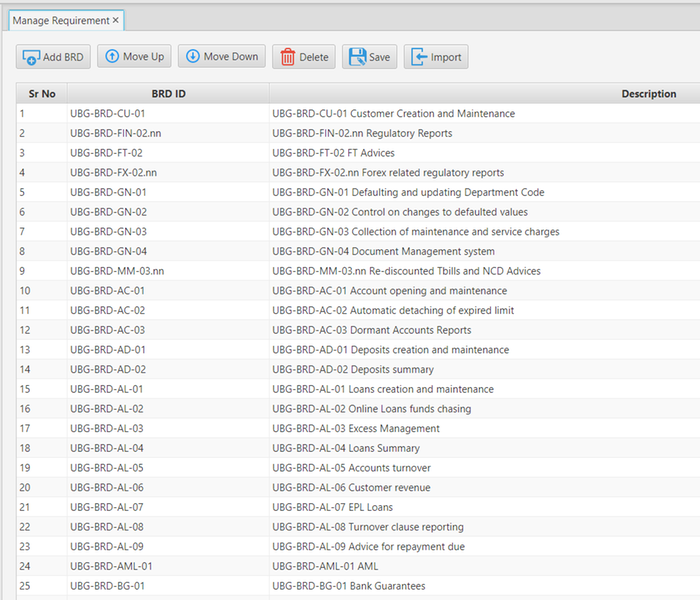700x600 pixels.
Task: Select the UBG-BRD-MM-03.nn BRD ID cell
Action: click(117, 271)
